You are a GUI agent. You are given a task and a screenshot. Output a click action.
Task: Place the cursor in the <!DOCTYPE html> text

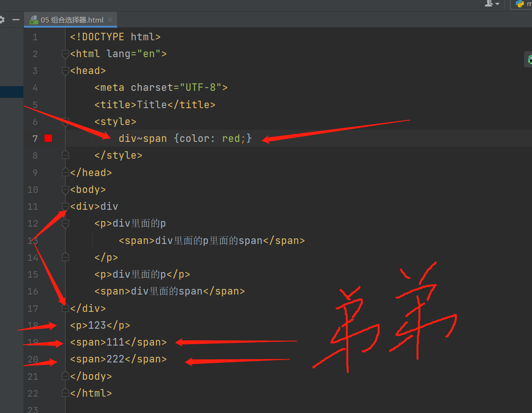tap(115, 37)
